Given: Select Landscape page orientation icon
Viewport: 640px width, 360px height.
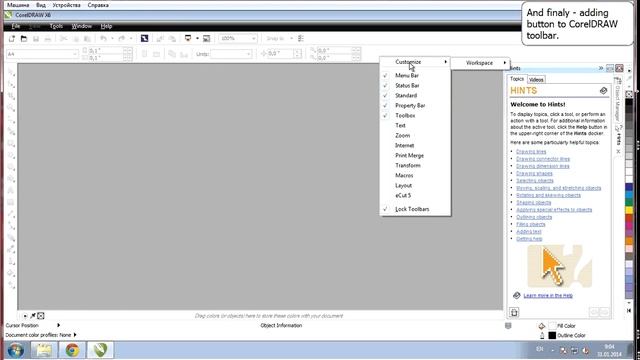Looking at the screenshot, I should [156, 54].
